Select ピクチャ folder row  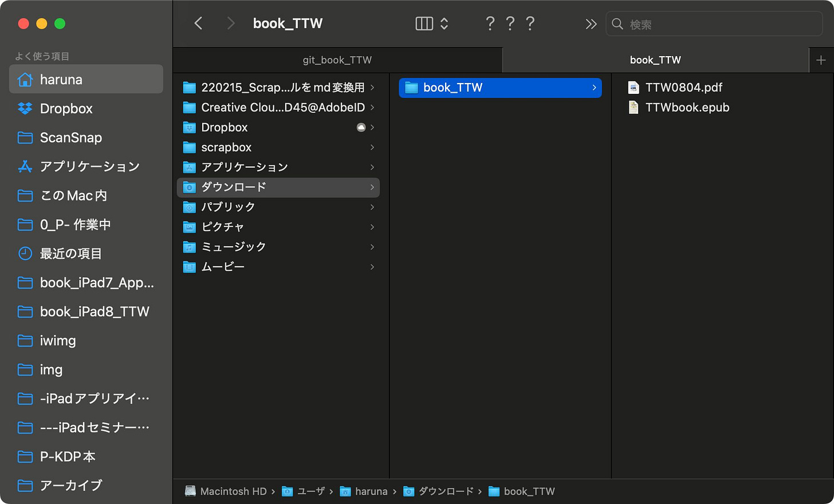(x=278, y=227)
